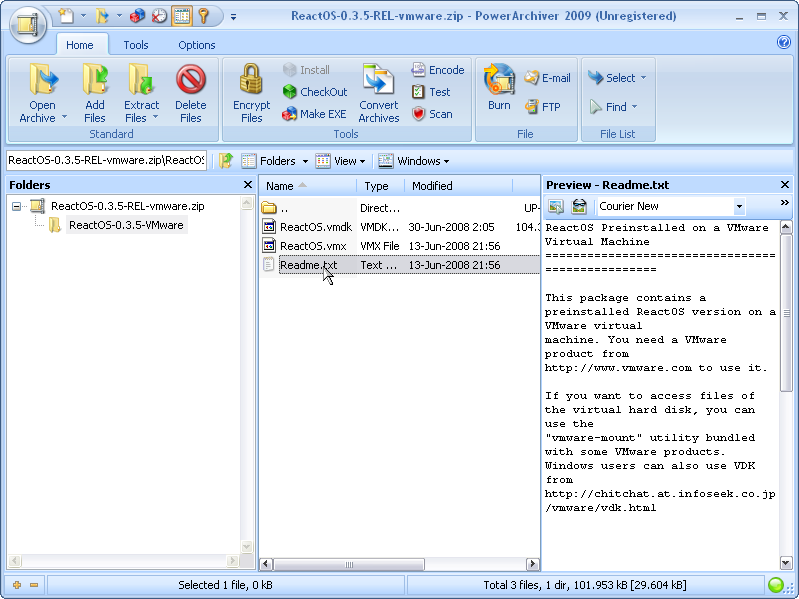This screenshot has height=599, width=799.
Task: Select the ReactOS-0.3.5-VMware folder in tree
Action: 126,225
